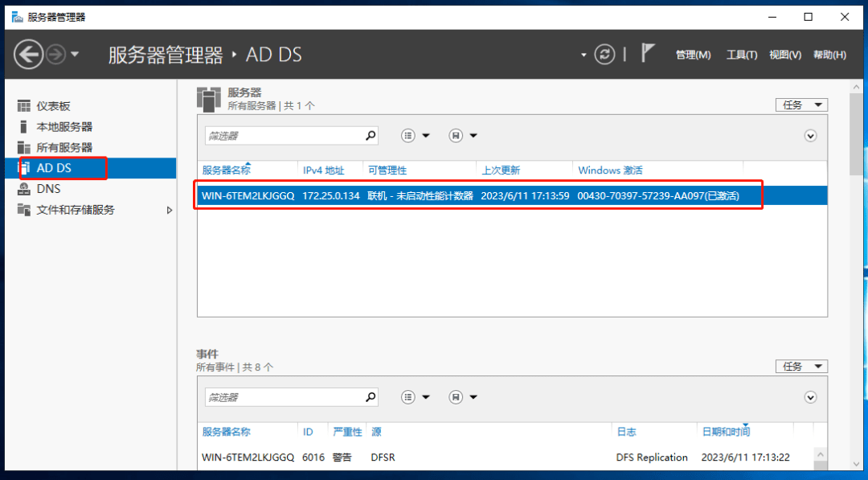
Task: Click the servers 筛选器 input field
Action: (283, 136)
